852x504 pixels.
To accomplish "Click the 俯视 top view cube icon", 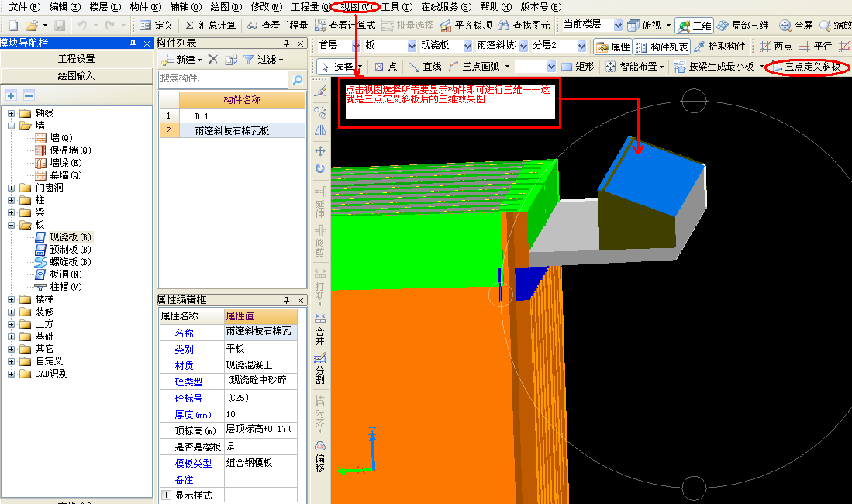I will (633, 26).
